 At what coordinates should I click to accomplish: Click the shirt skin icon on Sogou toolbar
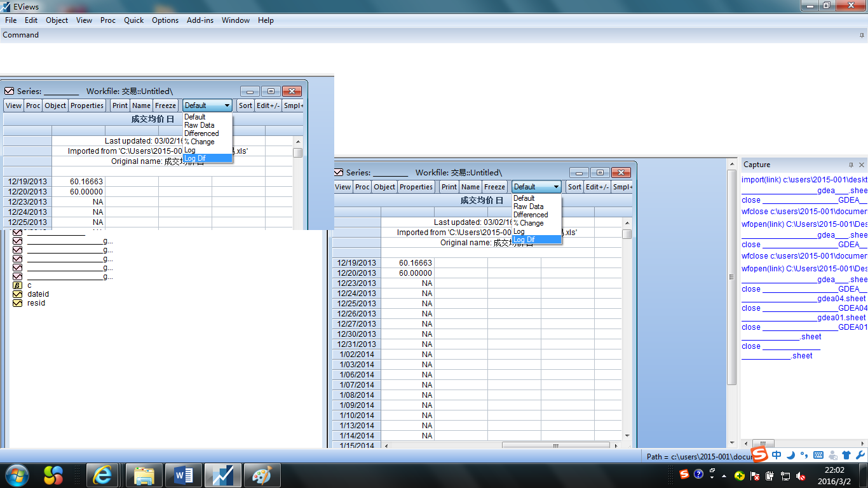(846, 455)
